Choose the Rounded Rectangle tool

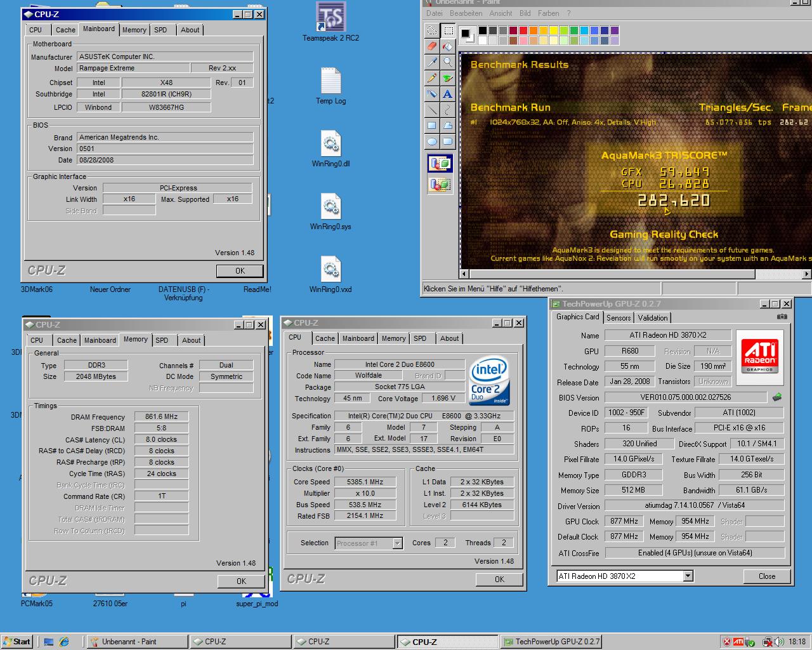[x=448, y=142]
